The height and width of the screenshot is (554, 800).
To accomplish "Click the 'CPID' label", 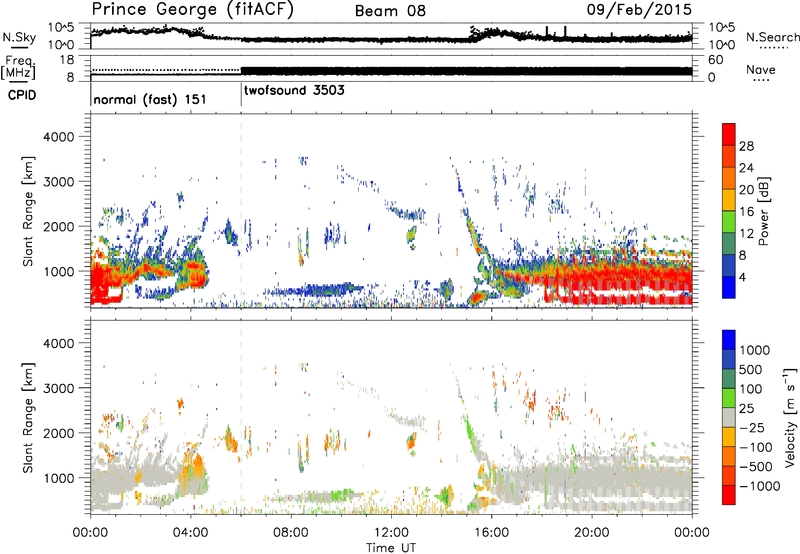I will (x=22, y=95).
